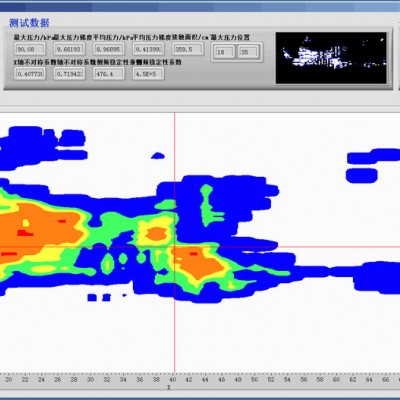The width and height of the screenshot is (400, 400).
Task: Click the X axis tick label 66
Action: pyautogui.click(x=386, y=379)
